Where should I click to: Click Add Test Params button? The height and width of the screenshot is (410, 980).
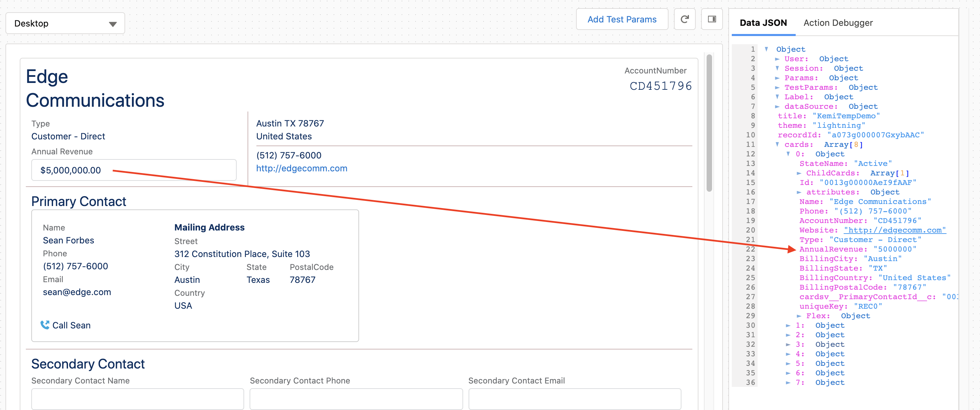pyautogui.click(x=622, y=19)
